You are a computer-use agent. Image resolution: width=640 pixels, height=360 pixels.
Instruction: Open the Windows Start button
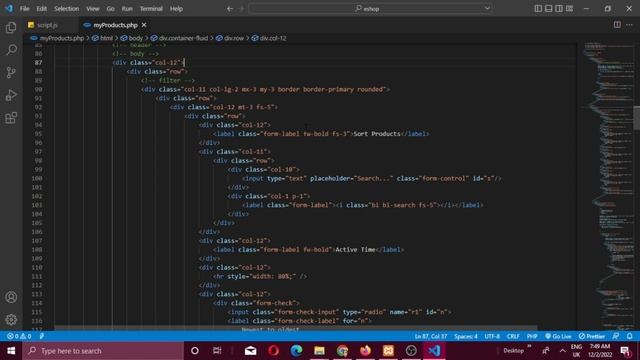coord(11,351)
